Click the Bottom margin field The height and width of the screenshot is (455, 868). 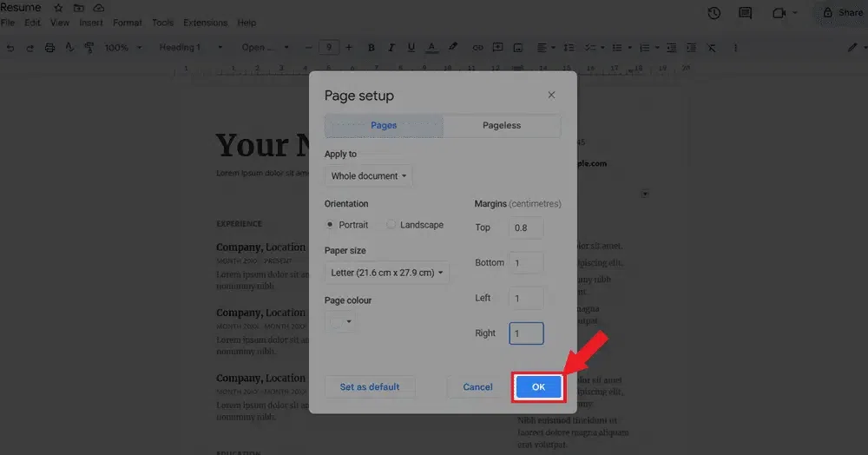pyautogui.click(x=526, y=263)
